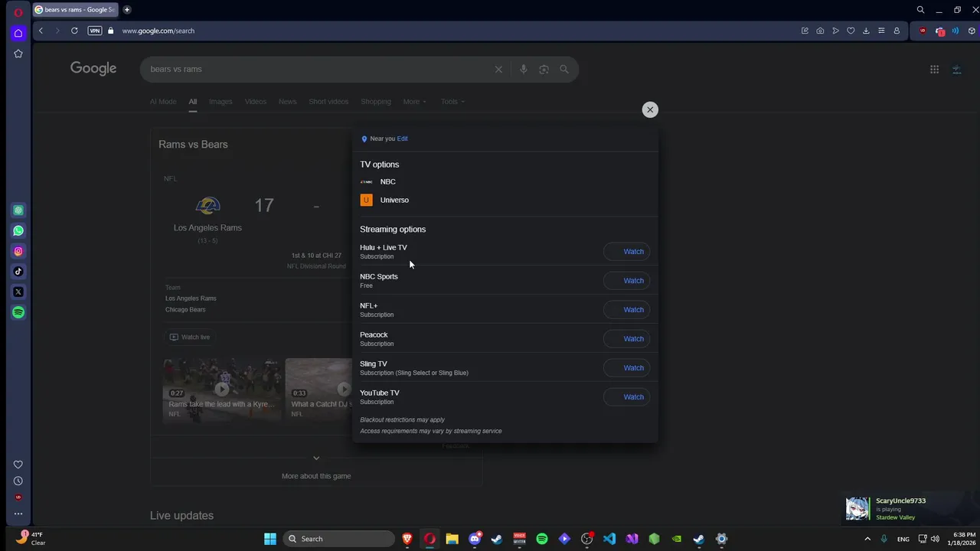Clear the search box with the X

[498, 69]
